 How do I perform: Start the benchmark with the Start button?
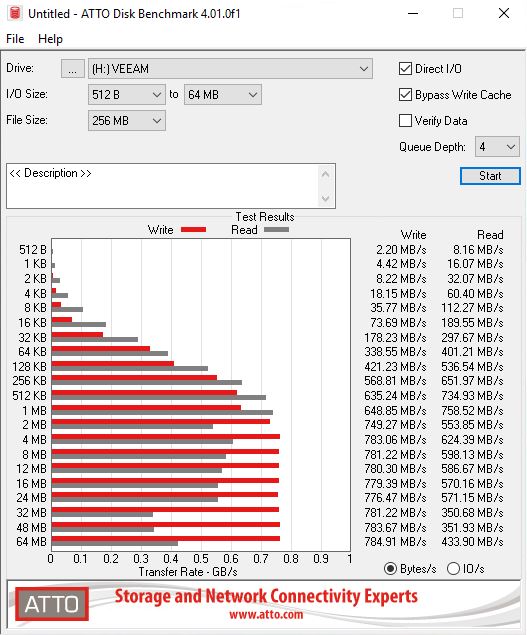point(490,176)
